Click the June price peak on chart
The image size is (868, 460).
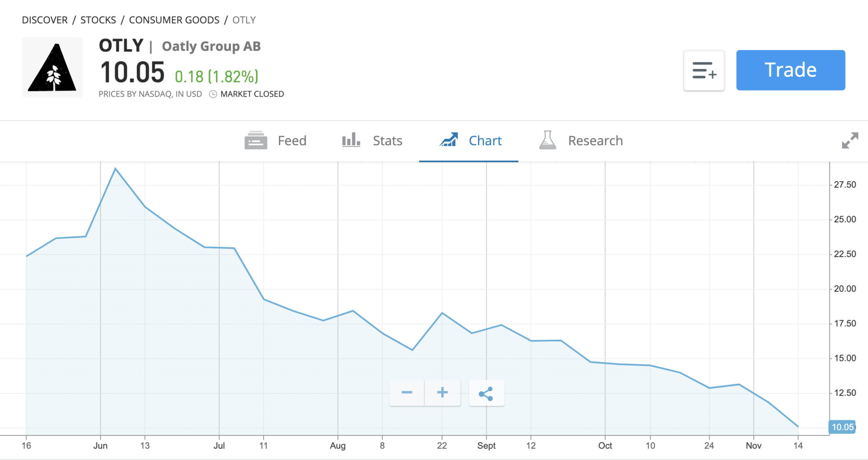pyautogui.click(x=115, y=169)
